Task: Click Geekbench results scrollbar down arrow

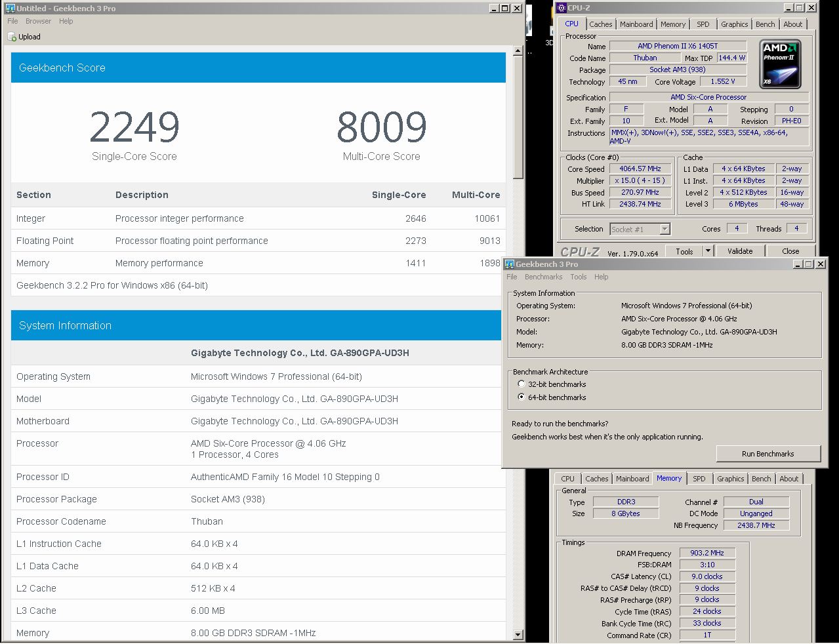Action: pos(518,635)
